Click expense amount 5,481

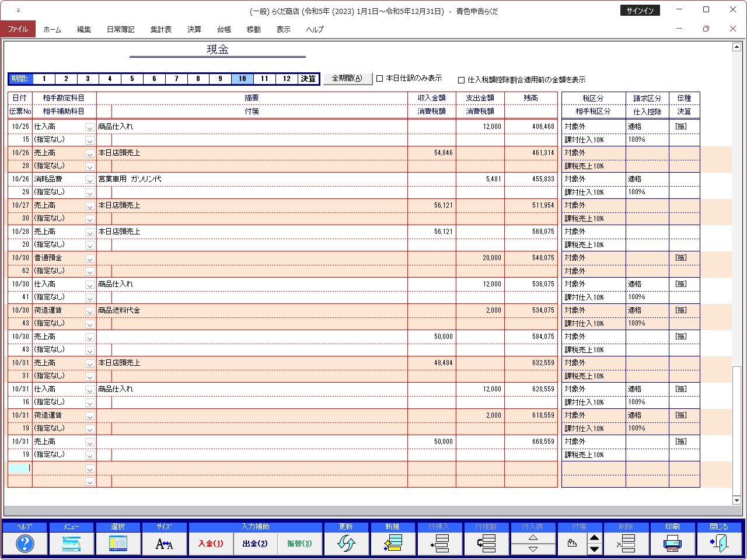(494, 179)
